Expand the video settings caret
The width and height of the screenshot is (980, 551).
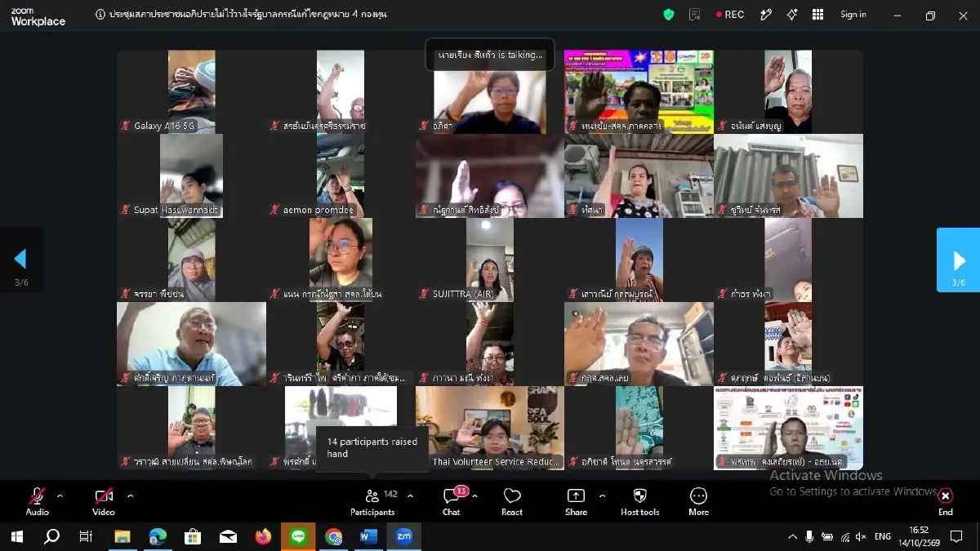(x=130, y=495)
